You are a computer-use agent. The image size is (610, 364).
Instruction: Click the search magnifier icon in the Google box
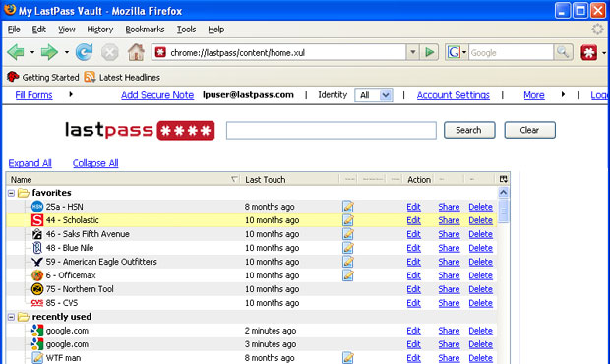pos(563,52)
